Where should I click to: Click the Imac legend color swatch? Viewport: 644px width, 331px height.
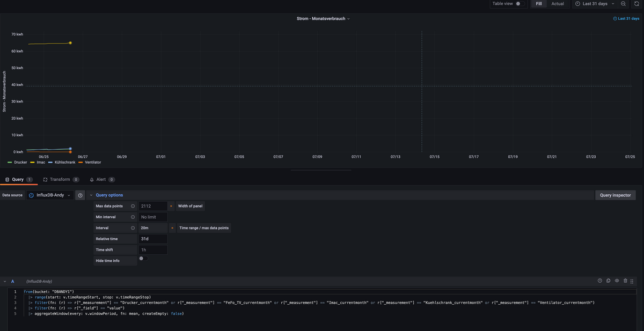pos(32,162)
